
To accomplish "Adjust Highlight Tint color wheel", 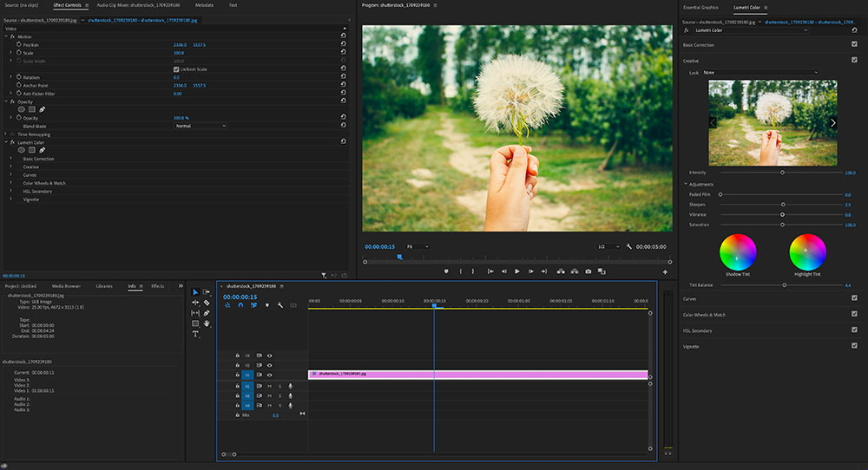I will (x=807, y=252).
